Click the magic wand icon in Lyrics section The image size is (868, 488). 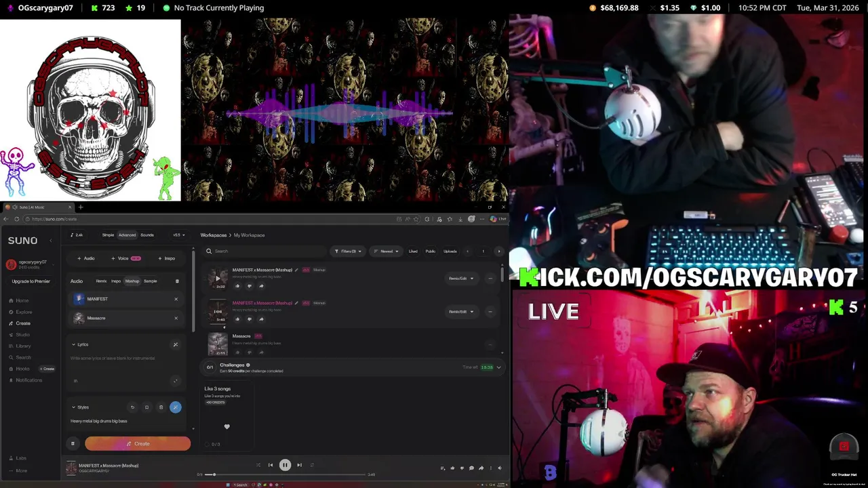click(175, 344)
